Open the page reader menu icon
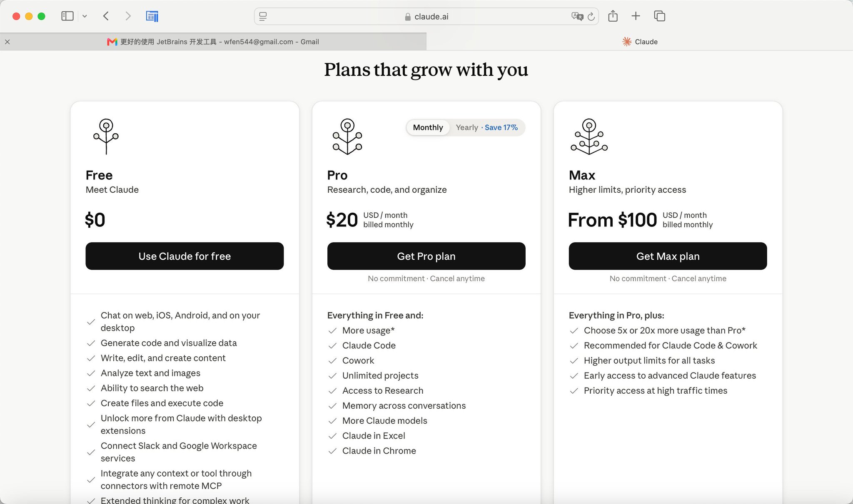 263,16
